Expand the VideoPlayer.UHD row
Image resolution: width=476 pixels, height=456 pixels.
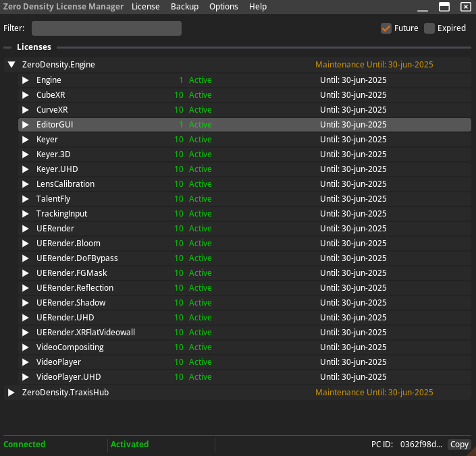pyautogui.click(x=26, y=377)
